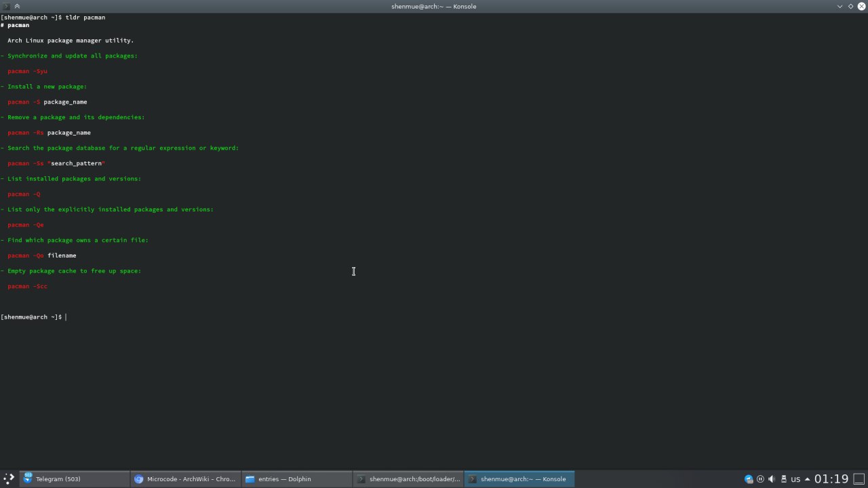Click the Telegram icon in the taskbar entry
The width and height of the screenshot is (868, 488).
28,479
